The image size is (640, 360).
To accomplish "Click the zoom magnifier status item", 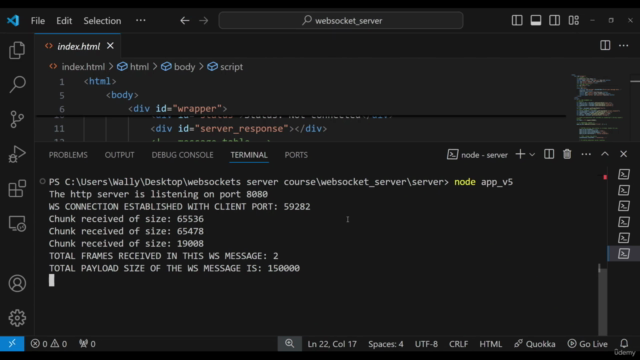I will coord(289,344).
